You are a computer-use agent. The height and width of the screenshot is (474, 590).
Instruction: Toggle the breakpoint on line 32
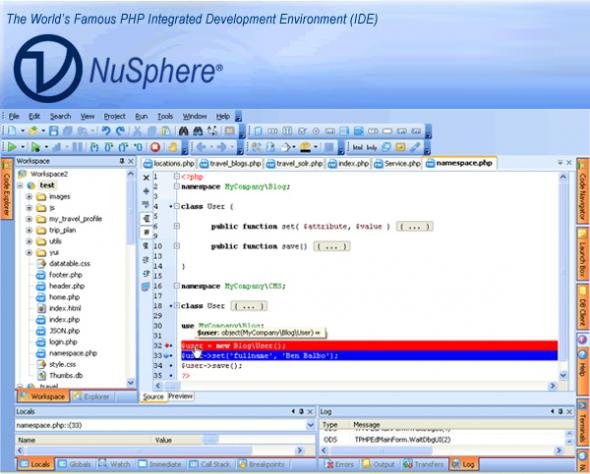[167, 346]
